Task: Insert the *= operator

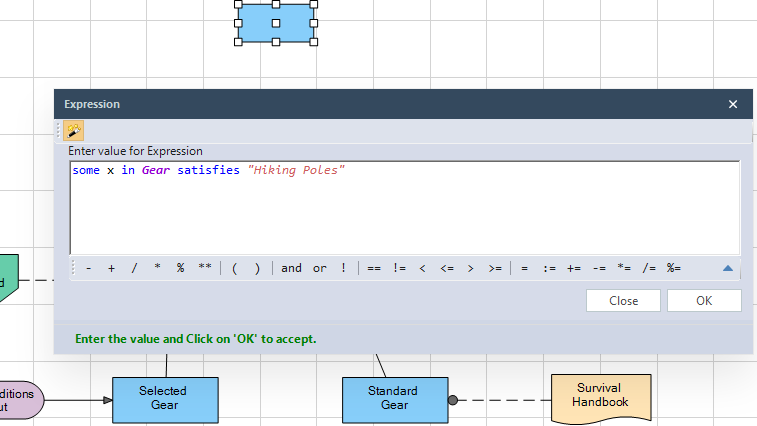Action: point(624,268)
